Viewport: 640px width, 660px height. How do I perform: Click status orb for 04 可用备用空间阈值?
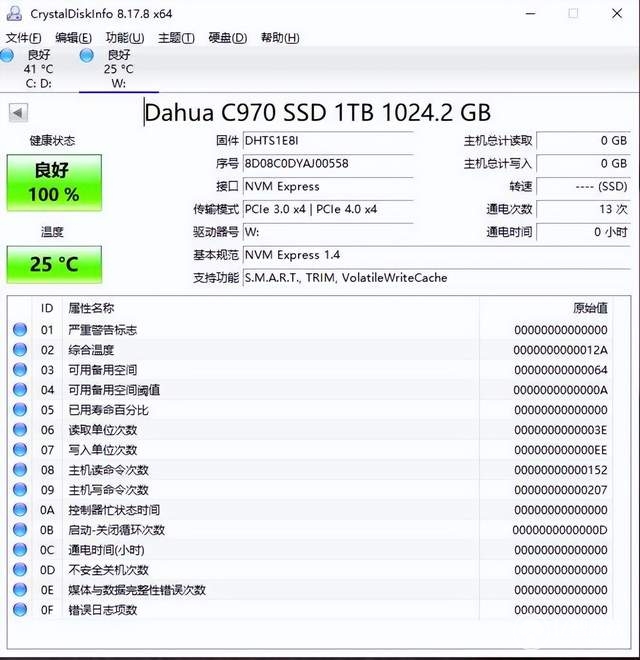coord(20,389)
